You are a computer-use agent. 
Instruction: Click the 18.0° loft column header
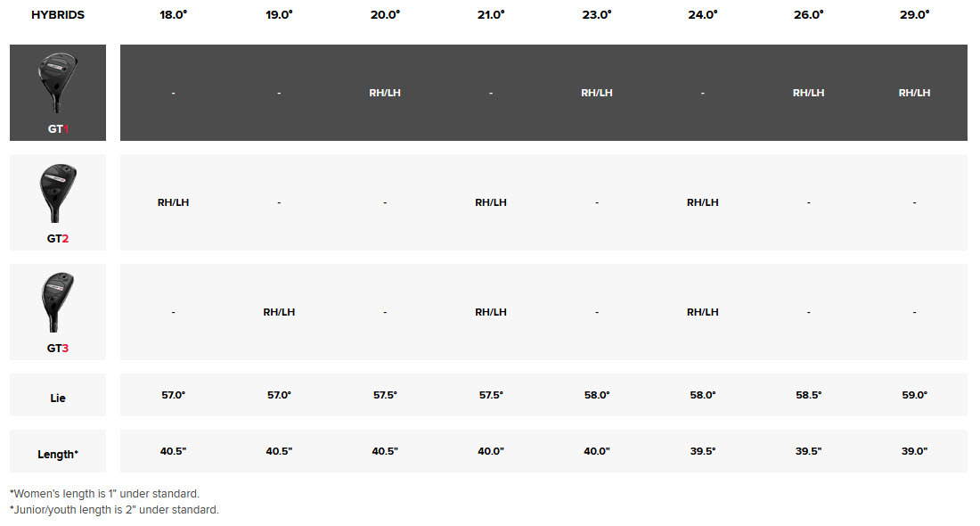[173, 15]
